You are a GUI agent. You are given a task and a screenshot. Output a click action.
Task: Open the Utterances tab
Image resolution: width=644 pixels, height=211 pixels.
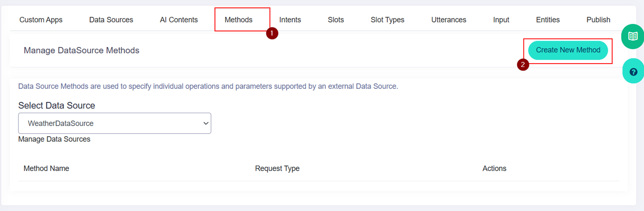pos(448,20)
